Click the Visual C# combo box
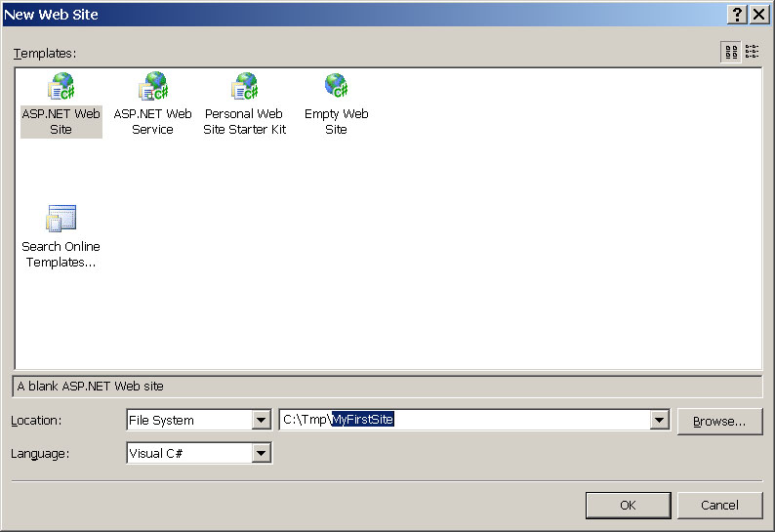Viewport: 775px width, 532px height. (x=199, y=453)
